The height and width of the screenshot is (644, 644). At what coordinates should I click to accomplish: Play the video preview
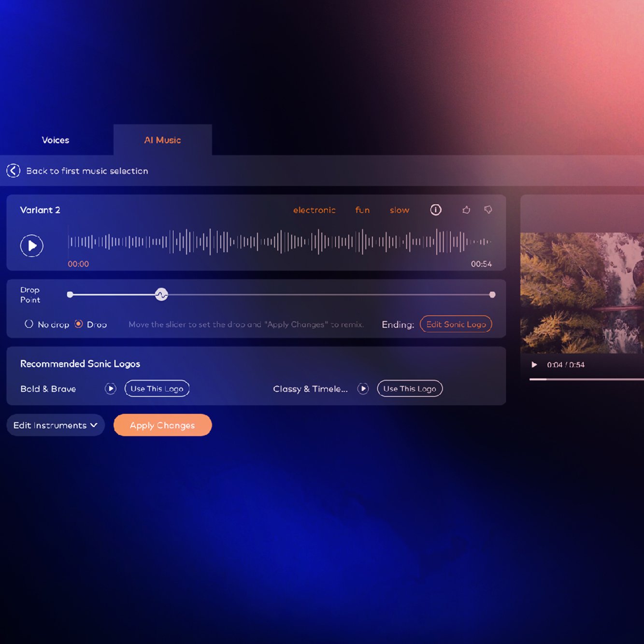534,364
